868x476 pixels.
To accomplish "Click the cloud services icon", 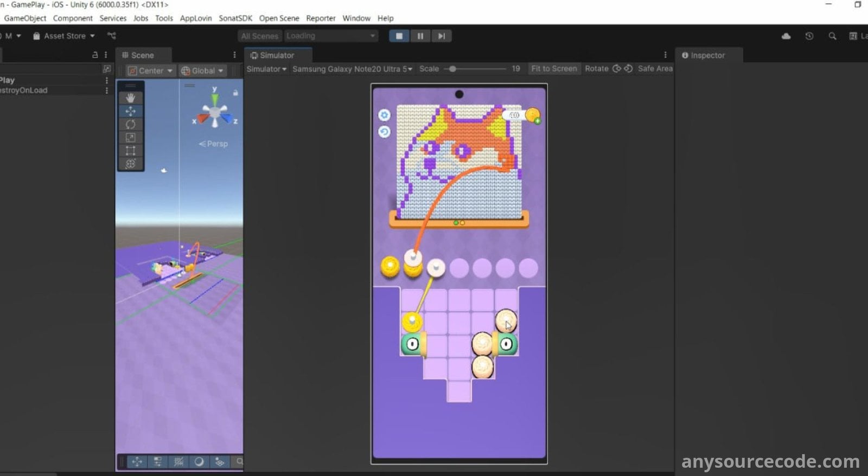I will (x=786, y=36).
